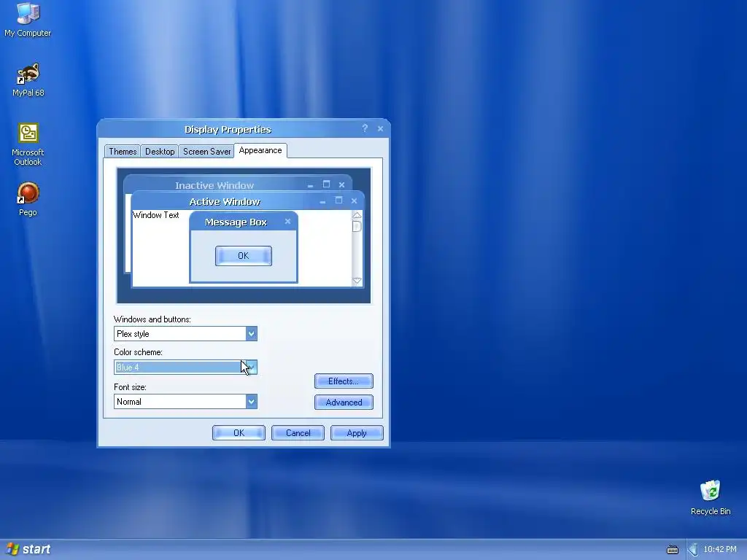
Task: Cancel the Display Properties dialog
Action: pos(298,433)
